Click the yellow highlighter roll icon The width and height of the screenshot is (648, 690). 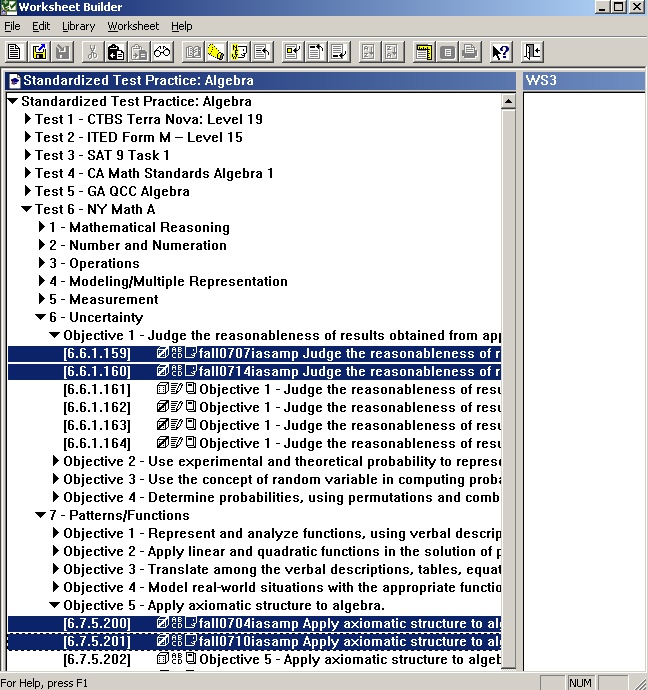(216, 52)
